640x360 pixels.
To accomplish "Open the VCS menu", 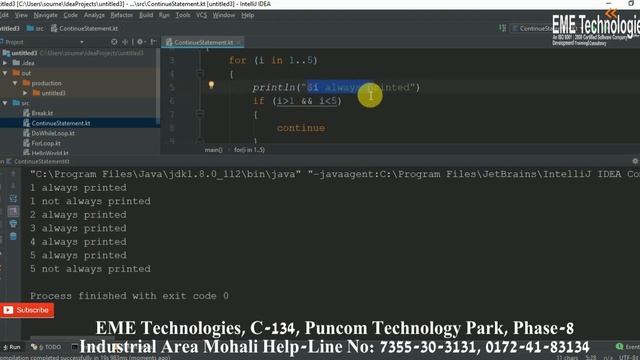I will click(x=201, y=15).
